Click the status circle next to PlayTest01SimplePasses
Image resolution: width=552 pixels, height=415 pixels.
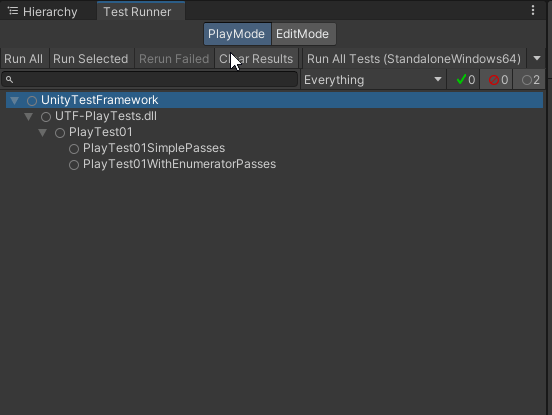click(x=74, y=149)
